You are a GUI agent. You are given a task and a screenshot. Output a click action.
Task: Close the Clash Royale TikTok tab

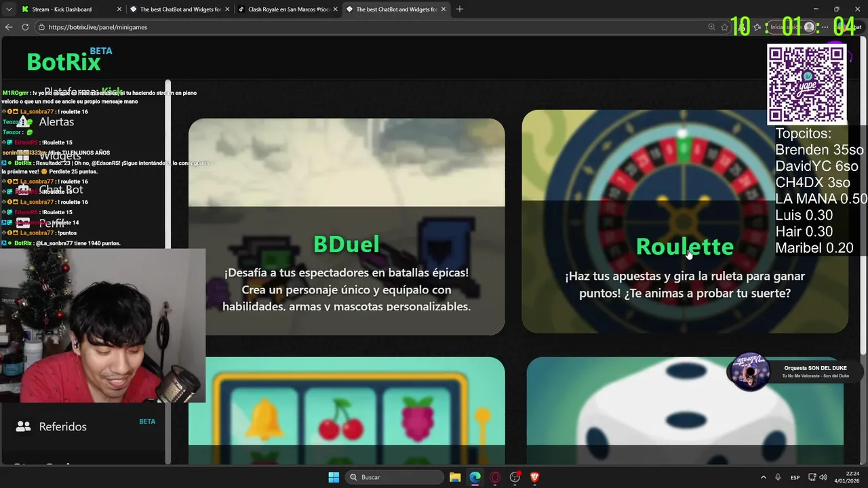(x=335, y=9)
